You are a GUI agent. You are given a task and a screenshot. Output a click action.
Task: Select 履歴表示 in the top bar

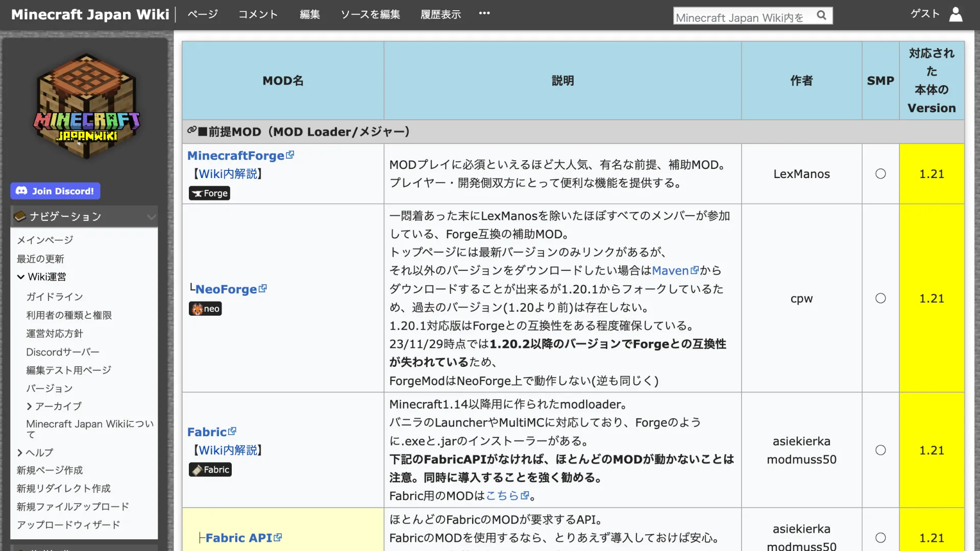[x=440, y=14]
